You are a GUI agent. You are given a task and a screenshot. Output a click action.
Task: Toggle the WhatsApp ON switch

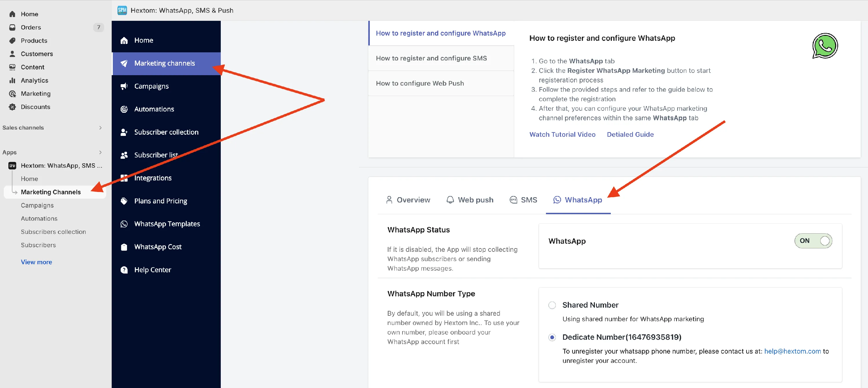813,241
